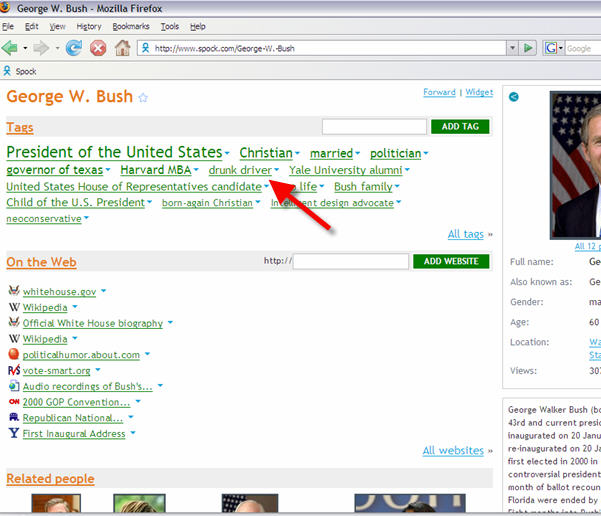The image size is (601, 516).
Task: Click the Child of the U.S. President tag
Action: pyautogui.click(x=76, y=202)
